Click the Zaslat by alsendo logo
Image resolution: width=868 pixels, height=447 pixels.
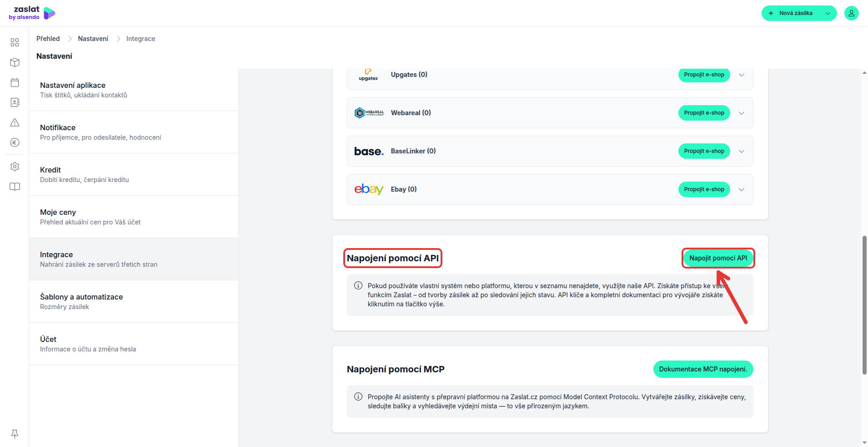(x=32, y=13)
